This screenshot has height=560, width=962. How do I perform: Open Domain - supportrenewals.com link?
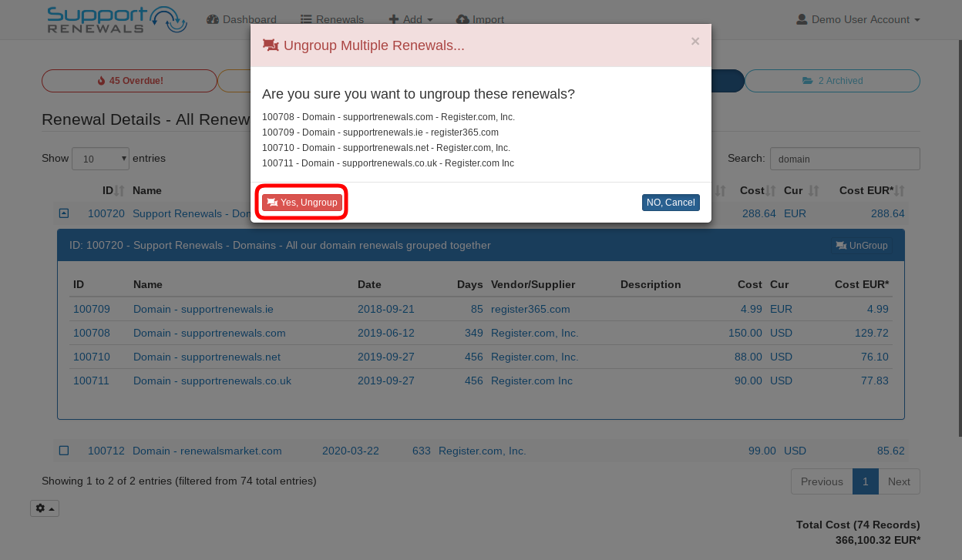pyautogui.click(x=210, y=333)
